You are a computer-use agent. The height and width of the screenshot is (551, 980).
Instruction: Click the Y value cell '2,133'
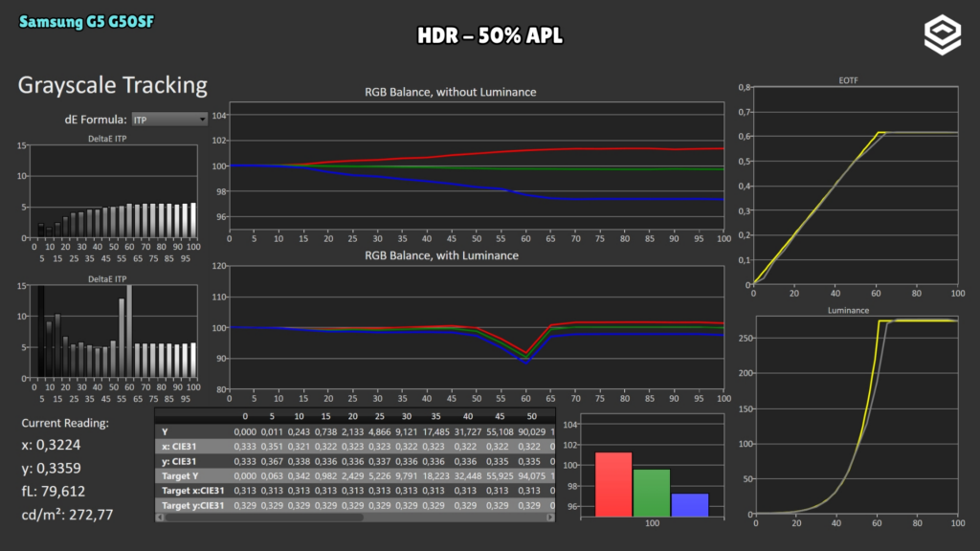coord(352,431)
